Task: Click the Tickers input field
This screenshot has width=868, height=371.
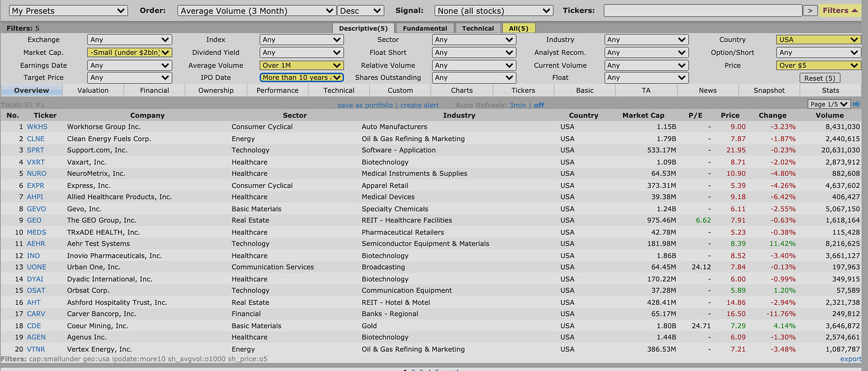Action: coord(703,10)
